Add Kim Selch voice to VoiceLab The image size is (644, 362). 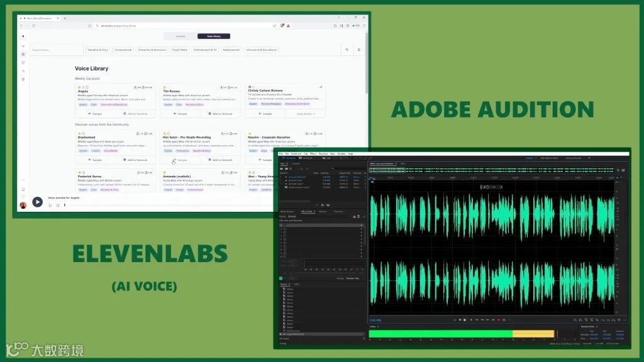tap(221, 160)
